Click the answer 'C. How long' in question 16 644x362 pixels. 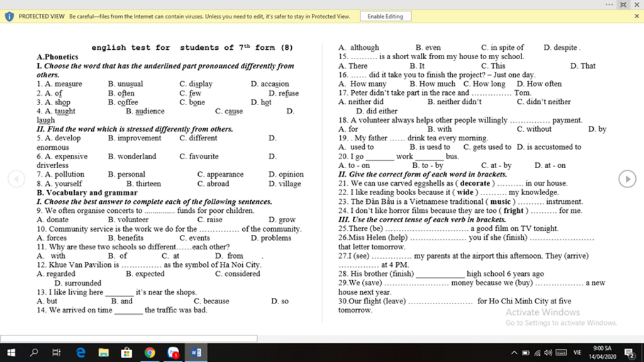click(x=484, y=84)
